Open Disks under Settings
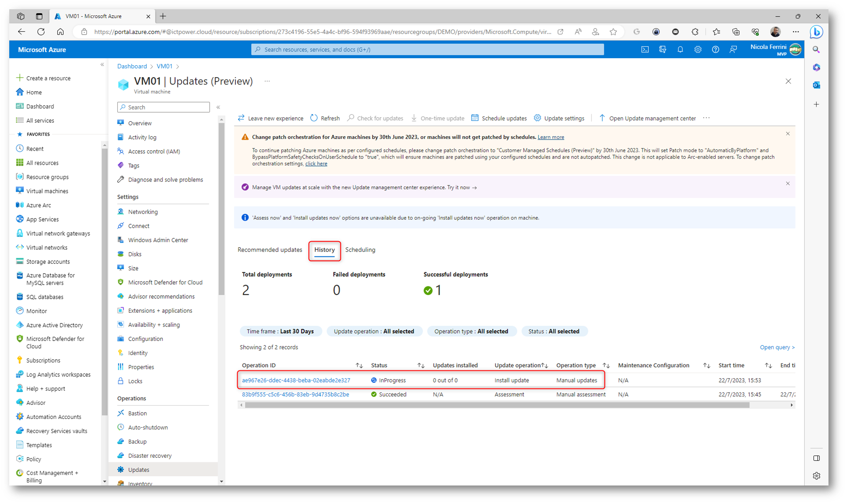The image size is (847, 504). click(134, 254)
